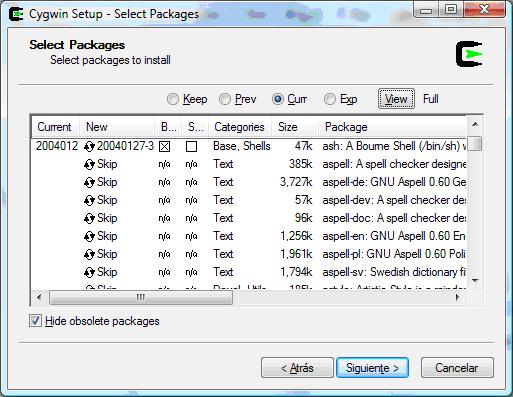Click the 'aspell-de: GNU Aspell 0.60' package text

(x=394, y=182)
